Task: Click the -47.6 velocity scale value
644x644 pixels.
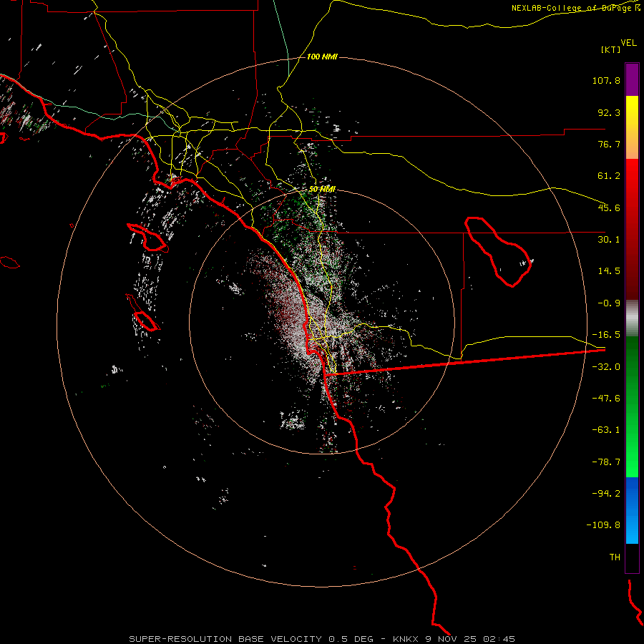Action: point(606,399)
